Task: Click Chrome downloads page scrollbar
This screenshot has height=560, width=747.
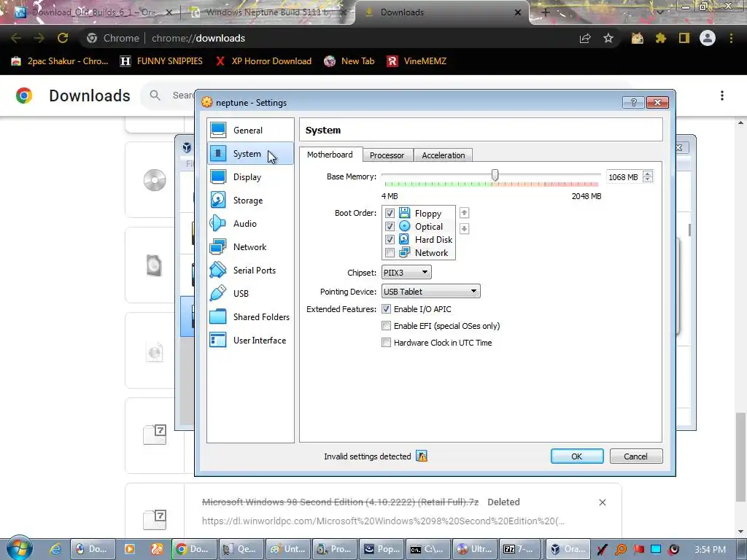Action: click(740, 457)
